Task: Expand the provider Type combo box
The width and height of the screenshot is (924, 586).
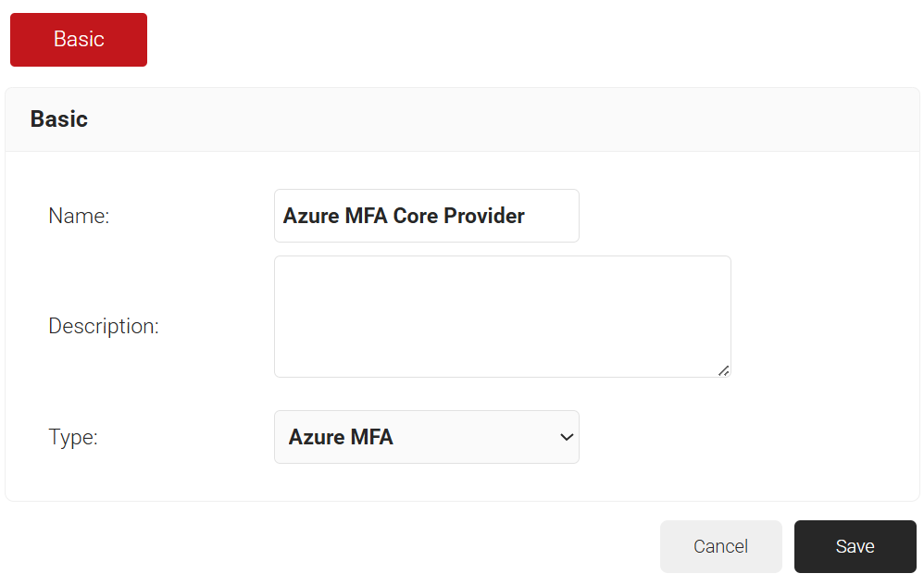Action: (x=426, y=437)
